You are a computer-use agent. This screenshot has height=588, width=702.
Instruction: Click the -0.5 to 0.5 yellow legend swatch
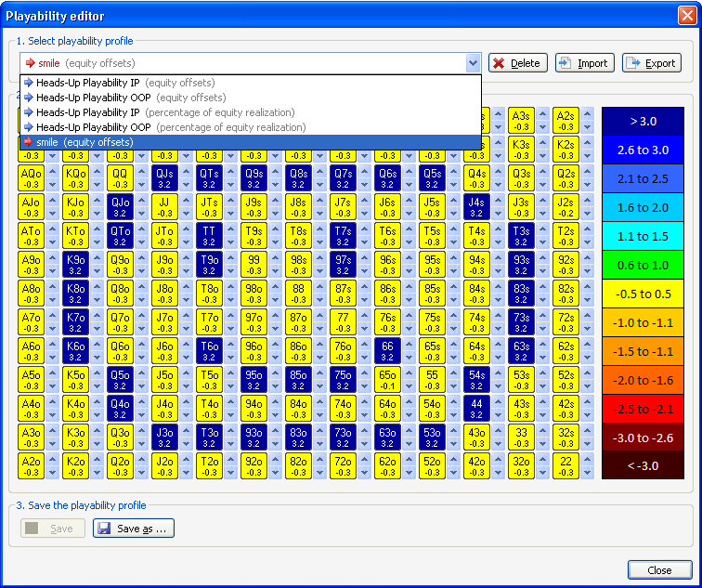tap(643, 294)
